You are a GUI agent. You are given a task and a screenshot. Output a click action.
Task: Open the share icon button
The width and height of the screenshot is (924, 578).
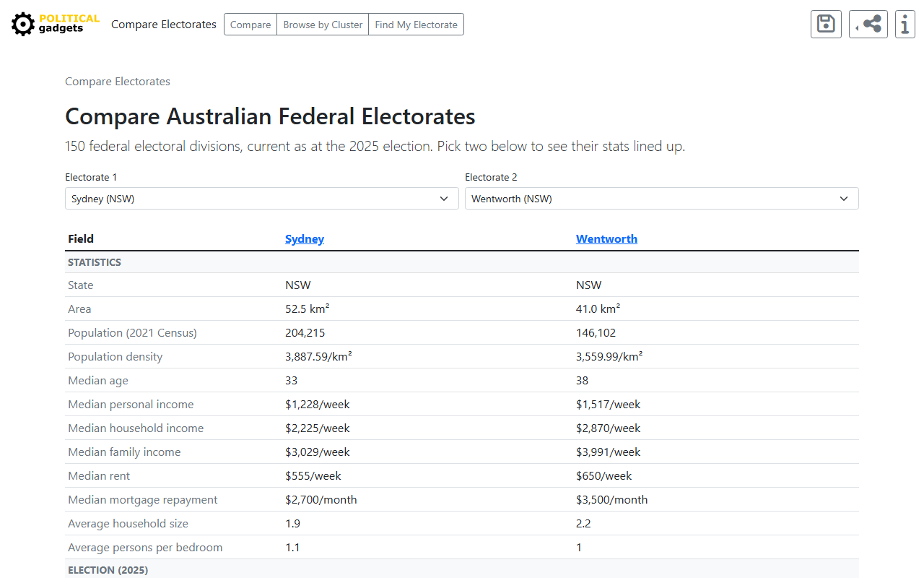pyautogui.click(x=868, y=24)
